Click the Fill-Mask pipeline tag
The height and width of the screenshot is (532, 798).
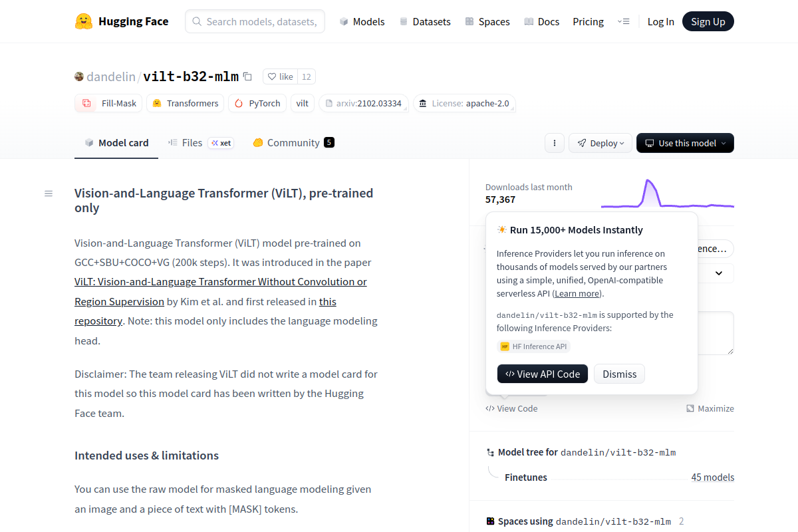pyautogui.click(x=108, y=103)
